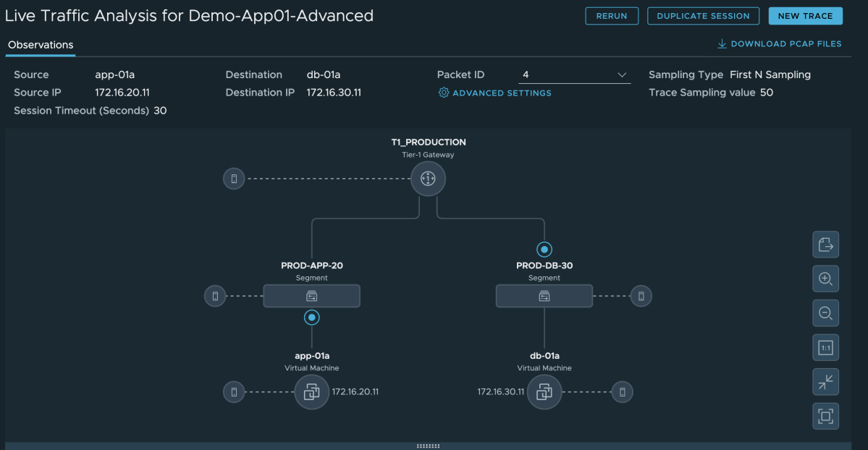Select the T1_PRODUCTION Tier-1 Gateway icon
Image resolution: width=868 pixels, height=450 pixels.
[428, 179]
